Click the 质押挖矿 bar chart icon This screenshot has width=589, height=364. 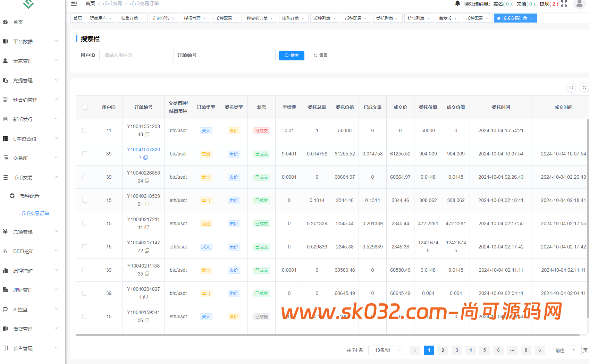(x=5, y=270)
